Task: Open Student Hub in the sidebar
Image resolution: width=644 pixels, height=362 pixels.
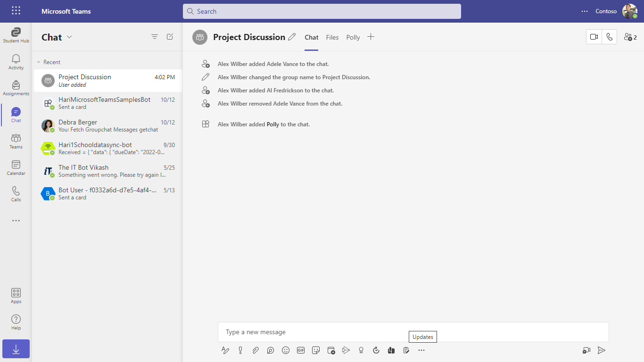Action: click(x=16, y=35)
